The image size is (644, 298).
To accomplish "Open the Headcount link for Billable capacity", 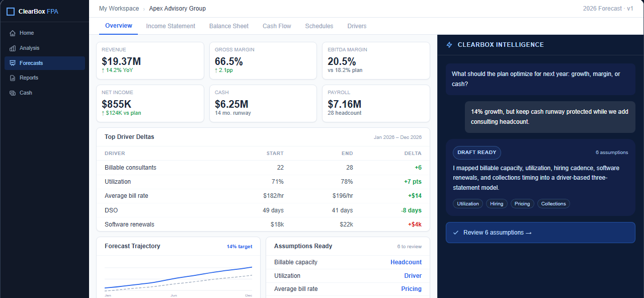I will 406,262.
